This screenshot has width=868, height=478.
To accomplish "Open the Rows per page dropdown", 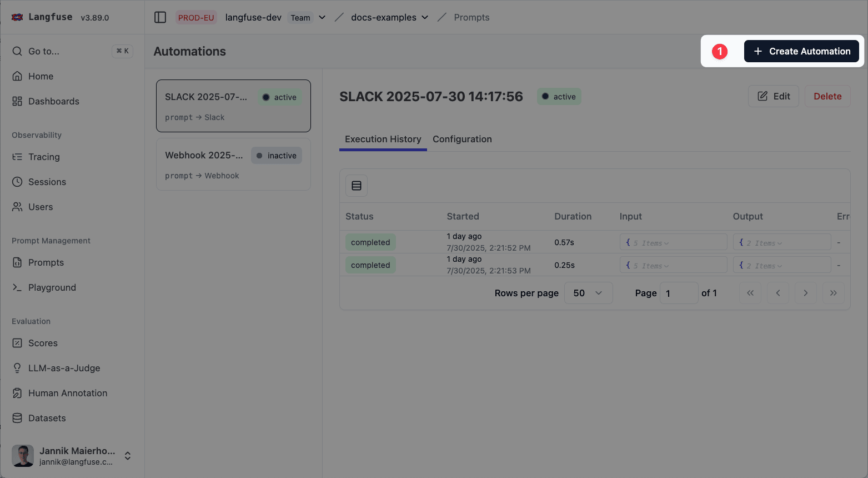I will coord(588,293).
